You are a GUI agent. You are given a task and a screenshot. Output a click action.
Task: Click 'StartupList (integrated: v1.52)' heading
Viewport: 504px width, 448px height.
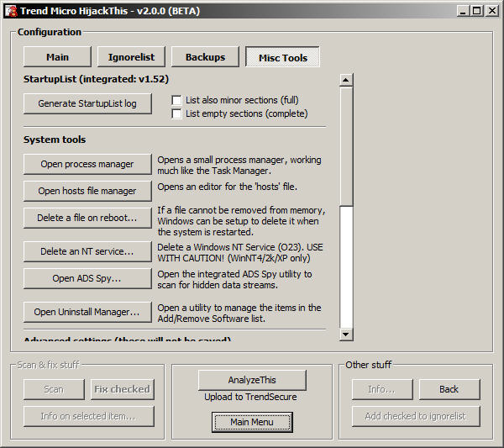click(x=96, y=79)
